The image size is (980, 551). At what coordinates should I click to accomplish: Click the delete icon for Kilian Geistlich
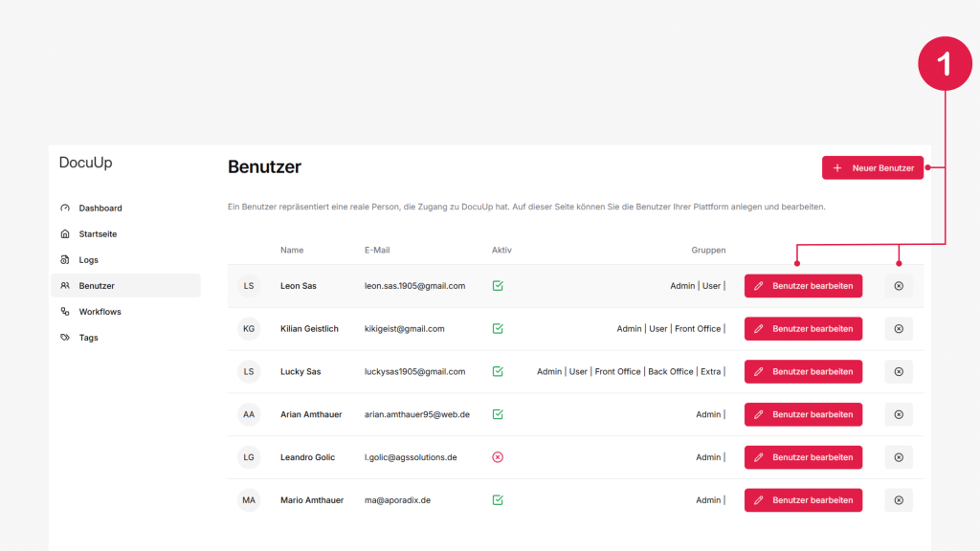[898, 329]
